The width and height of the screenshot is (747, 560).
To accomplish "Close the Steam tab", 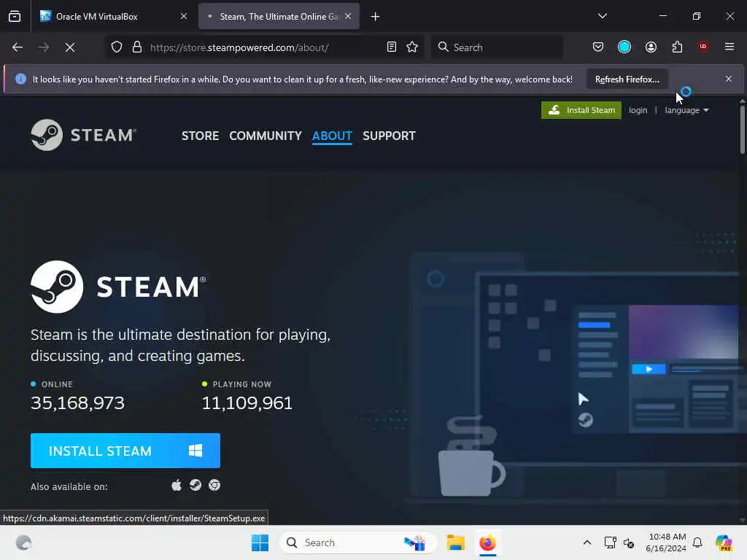I will click(x=348, y=16).
